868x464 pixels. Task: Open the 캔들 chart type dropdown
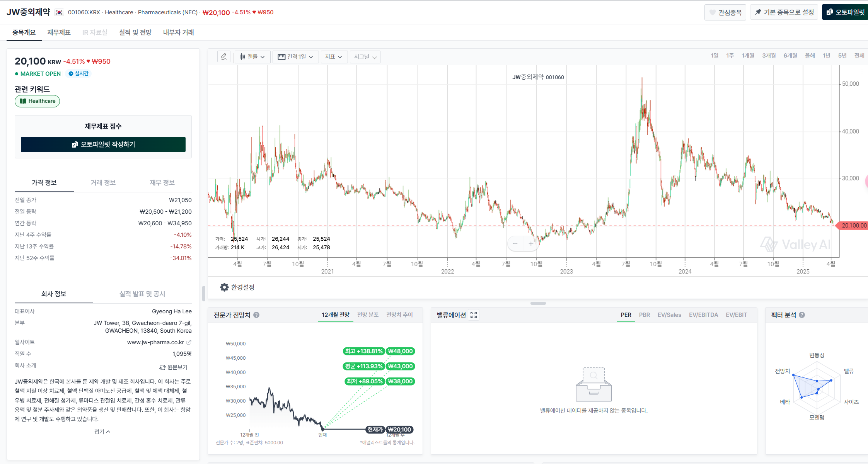252,57
